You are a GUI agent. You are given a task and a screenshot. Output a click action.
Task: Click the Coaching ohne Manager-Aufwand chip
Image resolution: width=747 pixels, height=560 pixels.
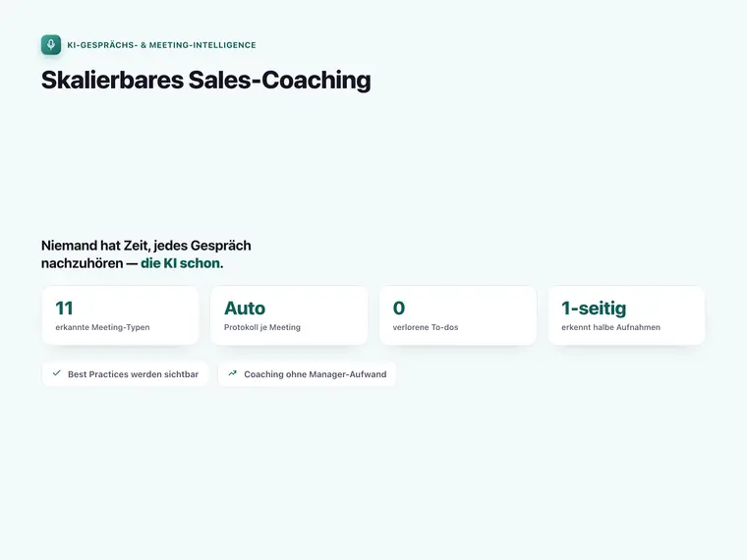coord(307,373)
